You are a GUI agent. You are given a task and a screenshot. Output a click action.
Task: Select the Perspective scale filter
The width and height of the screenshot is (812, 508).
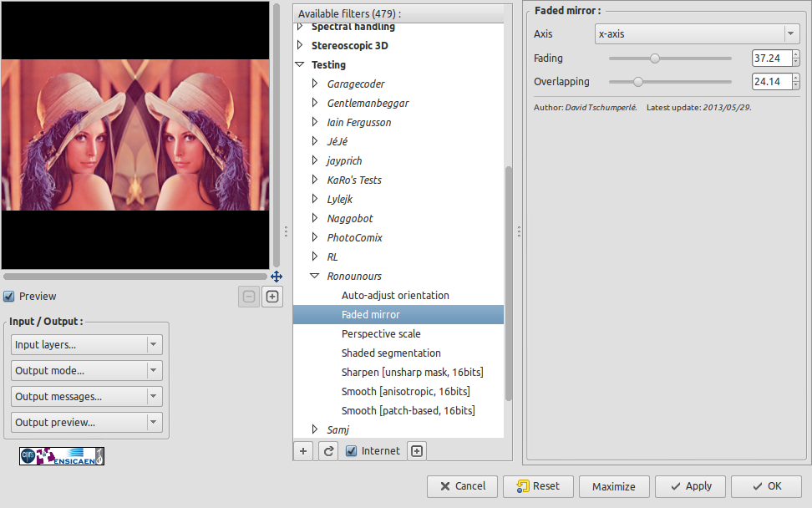(381, 334)
